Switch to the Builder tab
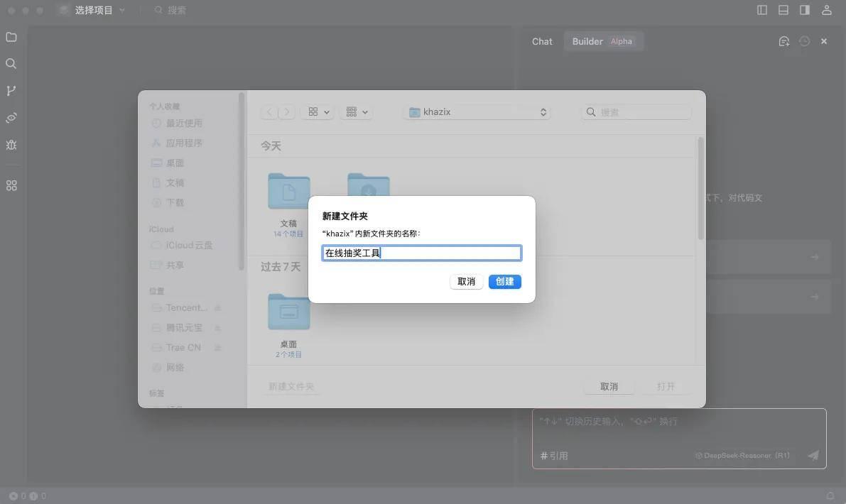The width and height of the screenshot is (846, 504). [587, 41]
